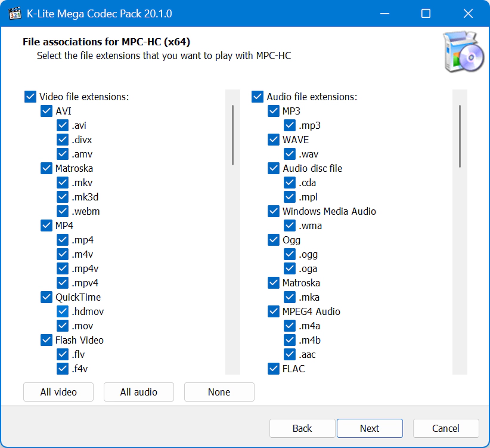Deselect the .avi extension checkbox

63,125
